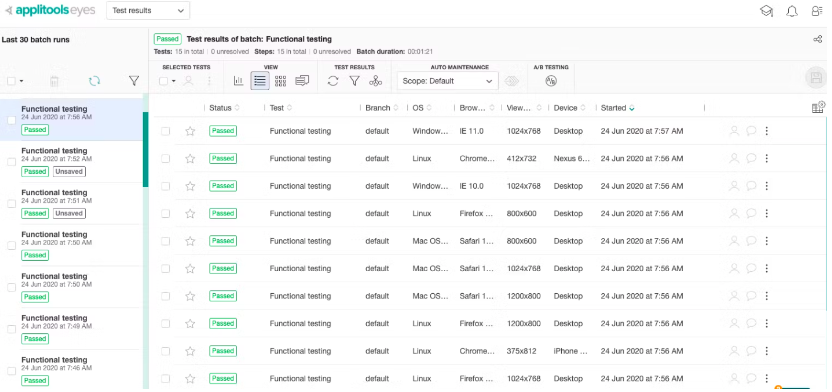The width and height of the screenshot is (832, 392).
Task: Open the learning graduation cap icon
Action: click(766, 11)
